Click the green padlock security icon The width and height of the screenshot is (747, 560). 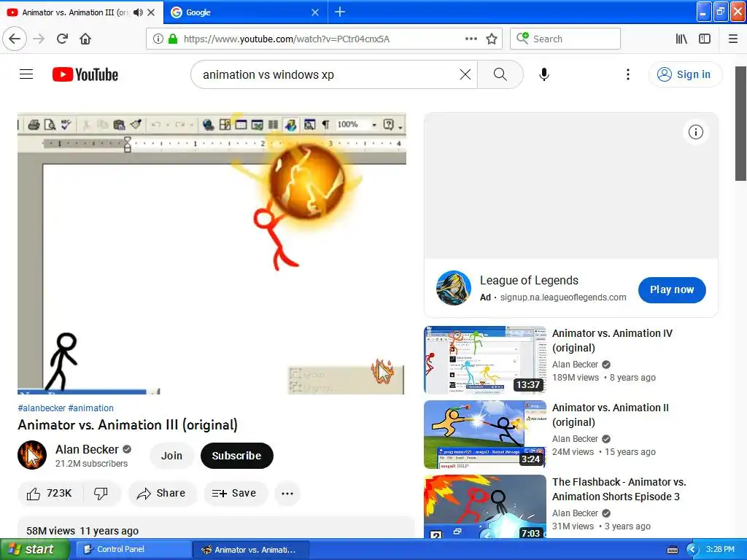[173, 39]
